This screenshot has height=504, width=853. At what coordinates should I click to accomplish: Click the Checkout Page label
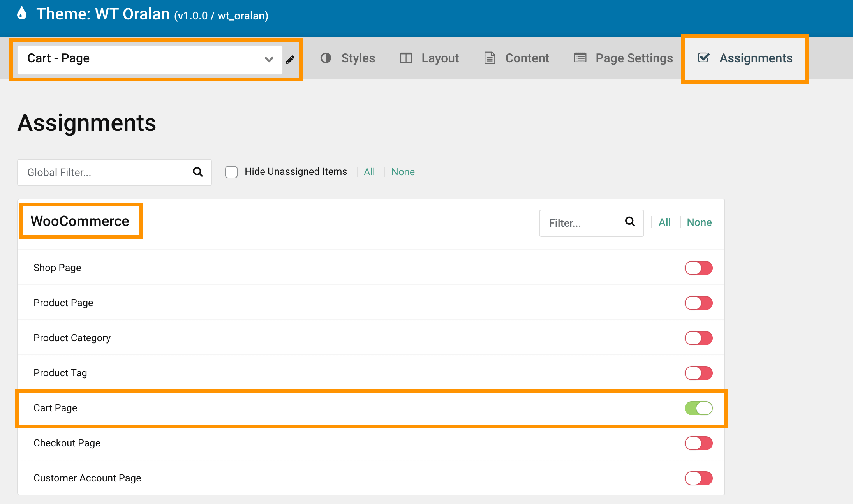(x=67, y=443)
